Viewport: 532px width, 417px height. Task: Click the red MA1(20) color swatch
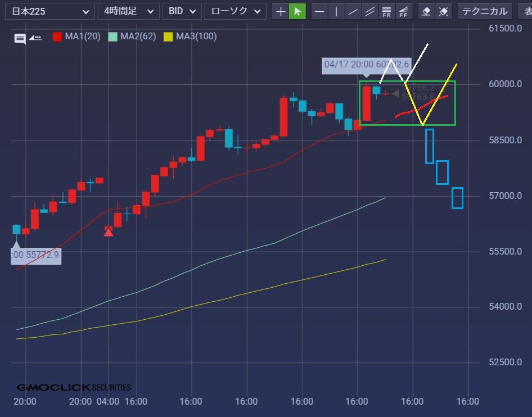(57, 37)
